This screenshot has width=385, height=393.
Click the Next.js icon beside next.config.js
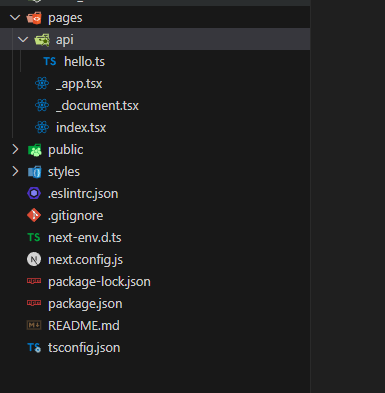coord(34,259)
